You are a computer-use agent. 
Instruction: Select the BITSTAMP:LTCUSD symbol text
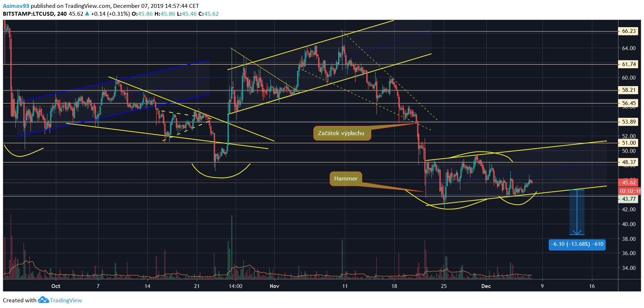pos(29,14)
